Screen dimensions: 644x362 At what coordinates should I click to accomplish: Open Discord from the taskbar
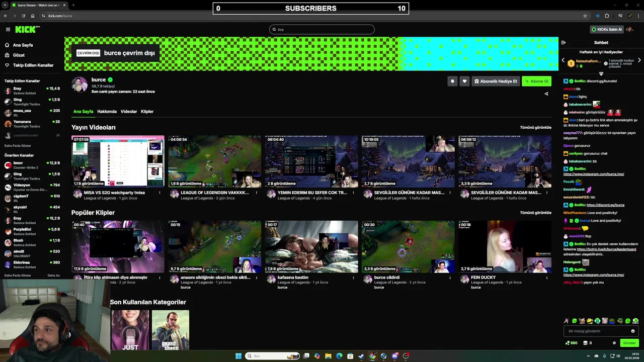394,356
